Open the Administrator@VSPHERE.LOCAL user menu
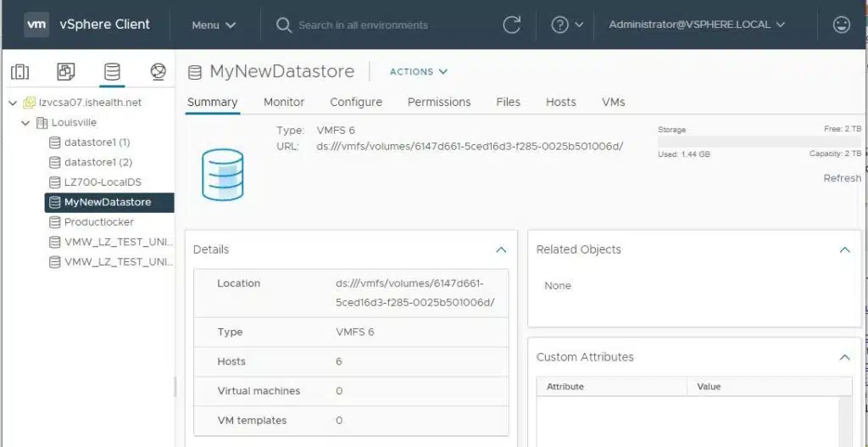The width and height of the screenshot is (868, 447). click(697, 25)
